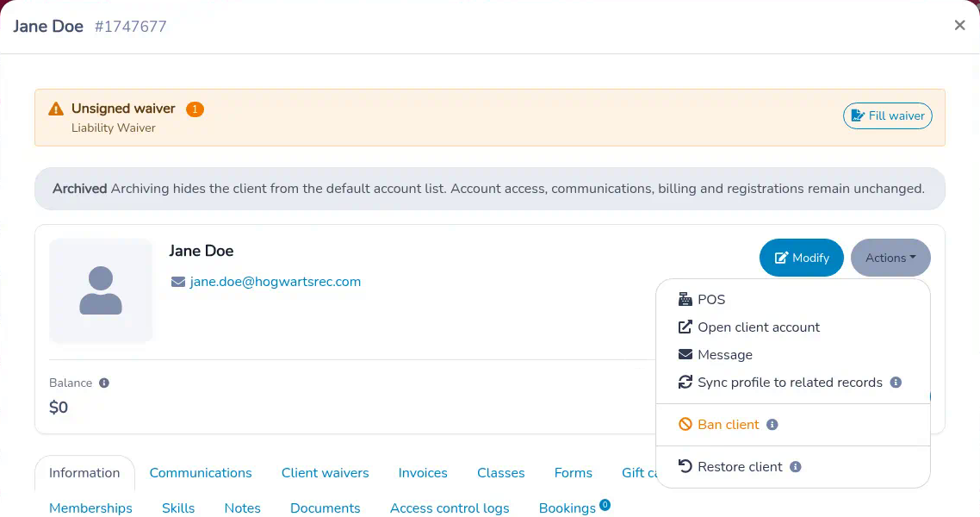Open the Classes tab
Viewport: 980px width, 517px height.
(501, 472)
